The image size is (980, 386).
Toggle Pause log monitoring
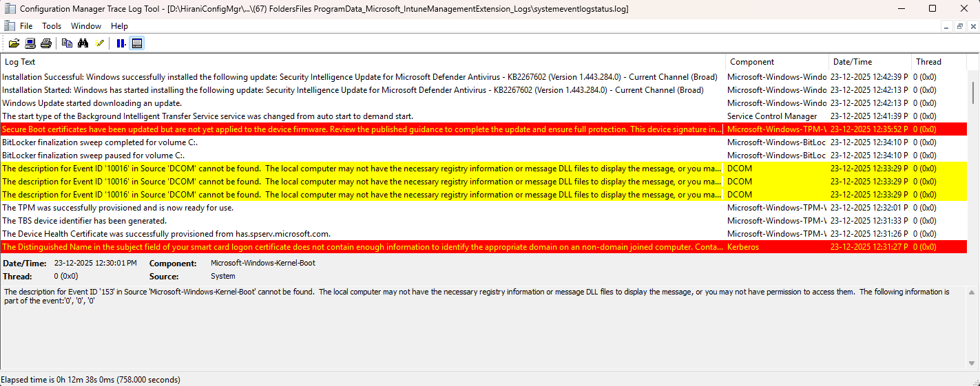click(x=121, y=43)
